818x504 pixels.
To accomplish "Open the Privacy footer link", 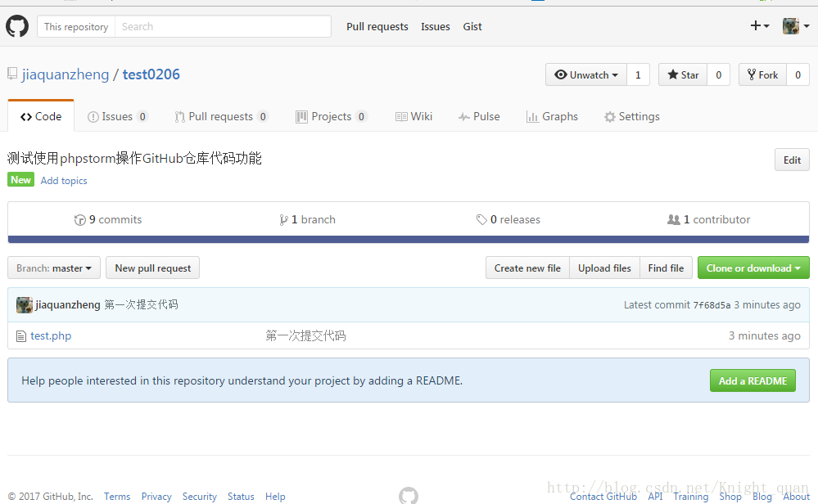I will 156,496.
